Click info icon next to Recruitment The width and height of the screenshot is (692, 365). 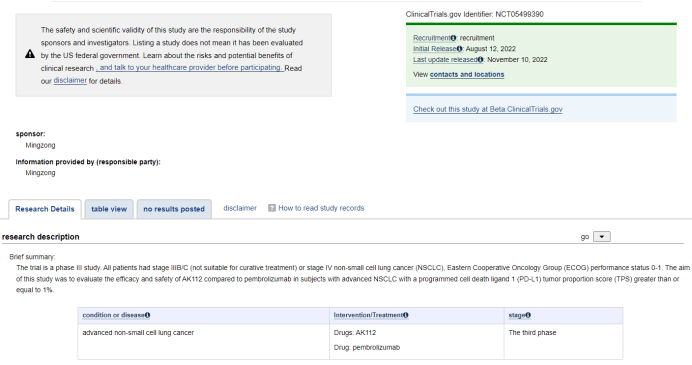[x=453, y=38]
